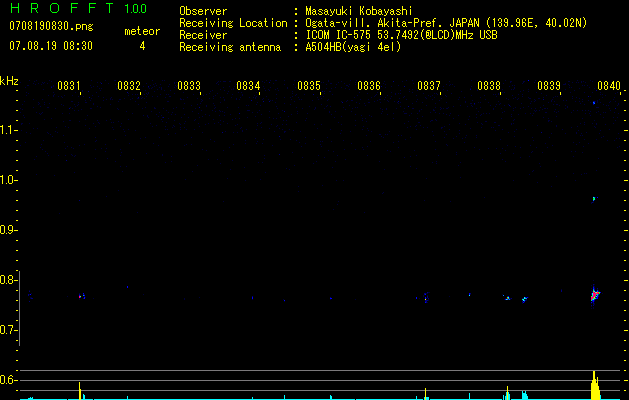Click the yellow power peak near 0837
The height and width of the screenshot is (400, 629).
[x=425, y=394]
